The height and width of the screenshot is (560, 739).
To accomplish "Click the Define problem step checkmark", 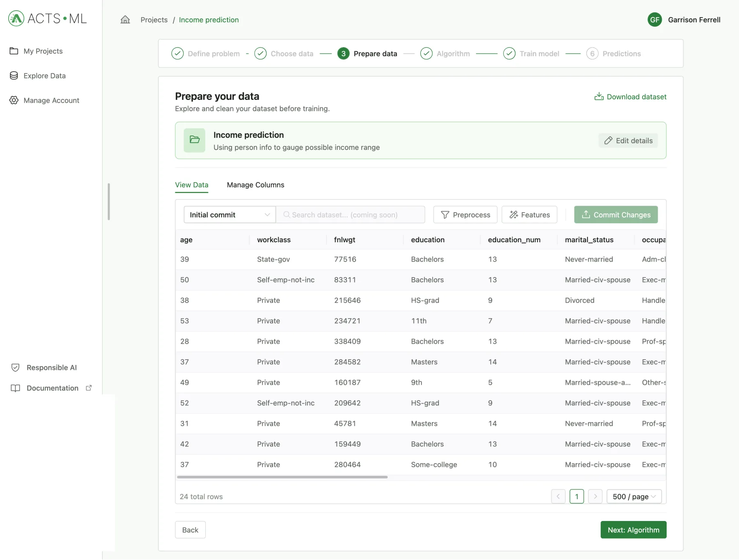I will point(177,54).
